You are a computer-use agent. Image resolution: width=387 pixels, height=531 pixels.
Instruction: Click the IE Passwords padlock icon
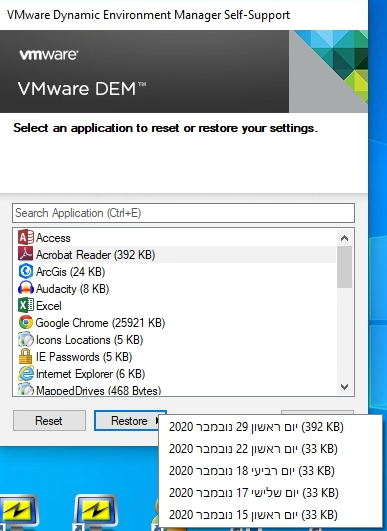pos(26,357)
